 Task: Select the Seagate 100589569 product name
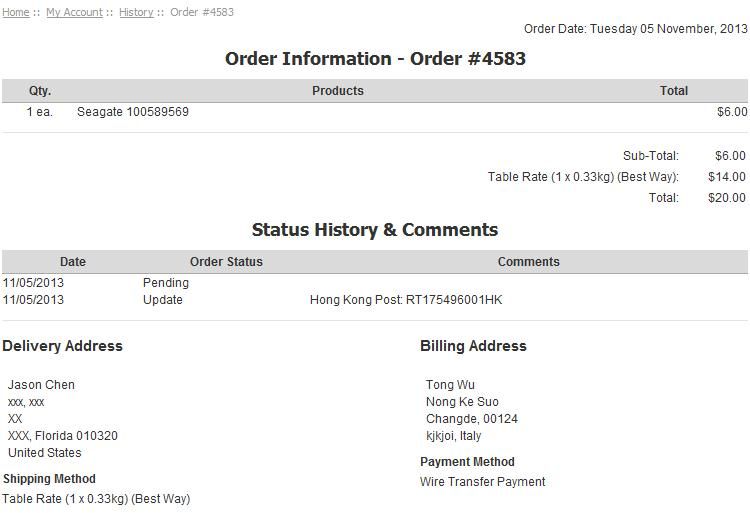133,112
